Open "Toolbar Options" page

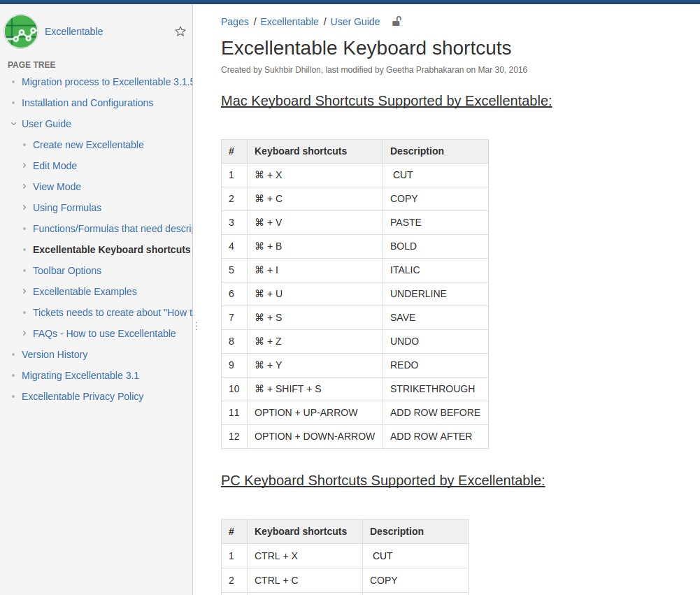click(x=66, y=271)
